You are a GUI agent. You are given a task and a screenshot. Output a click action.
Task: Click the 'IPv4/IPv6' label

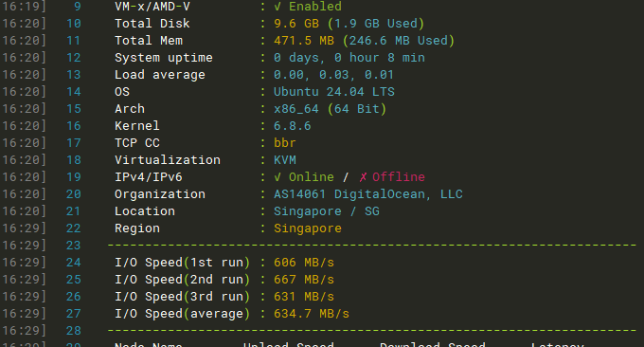coord(149,176)
